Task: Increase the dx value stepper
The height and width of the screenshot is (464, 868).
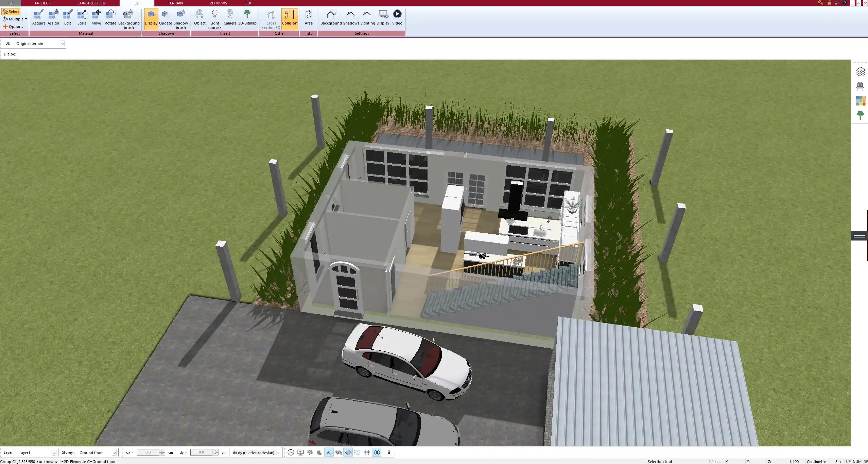Action: pyautogui.click(x=162, y=451)
